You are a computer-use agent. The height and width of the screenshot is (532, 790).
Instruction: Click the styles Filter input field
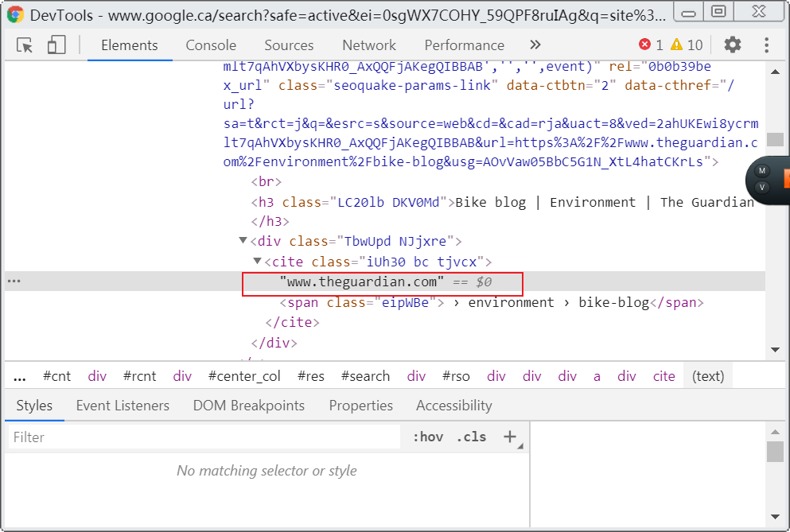tap(204, 437)
